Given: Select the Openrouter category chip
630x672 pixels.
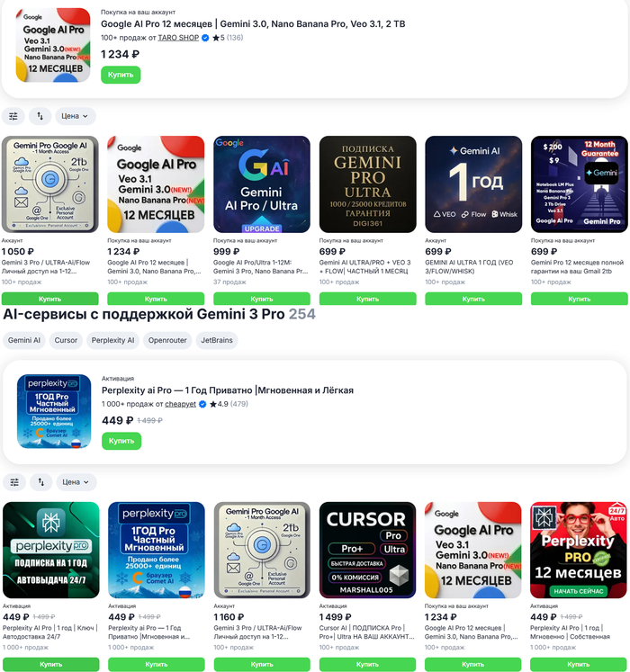Looking at the screenshot, I should point(167,340).
